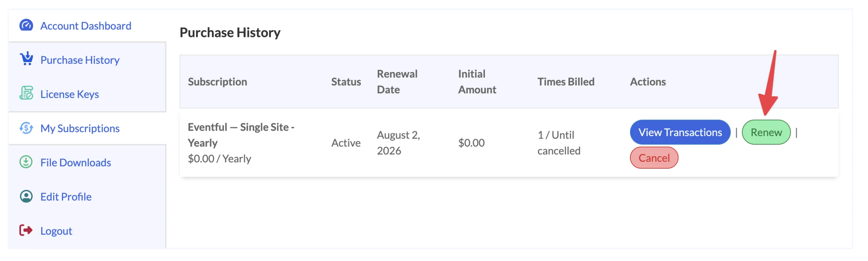Click the View Transactions button
The image size is (868, 261).
point(680,132)
